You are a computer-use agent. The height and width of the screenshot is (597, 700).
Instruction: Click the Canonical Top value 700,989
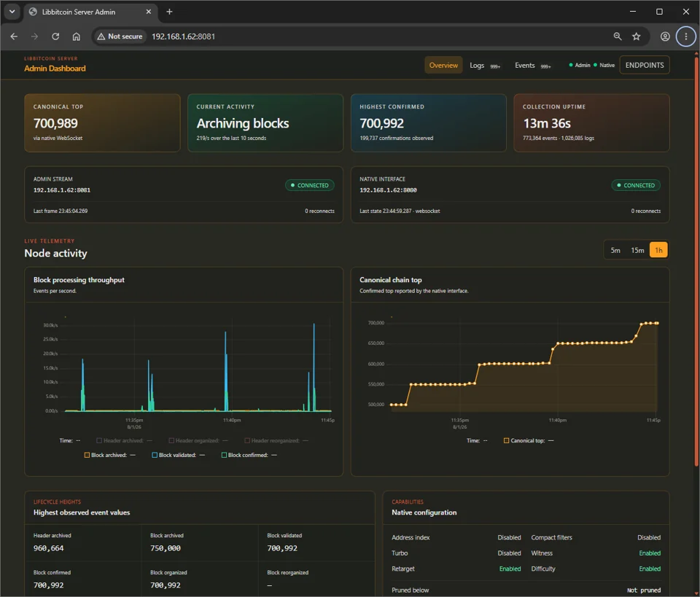[55, 123]
